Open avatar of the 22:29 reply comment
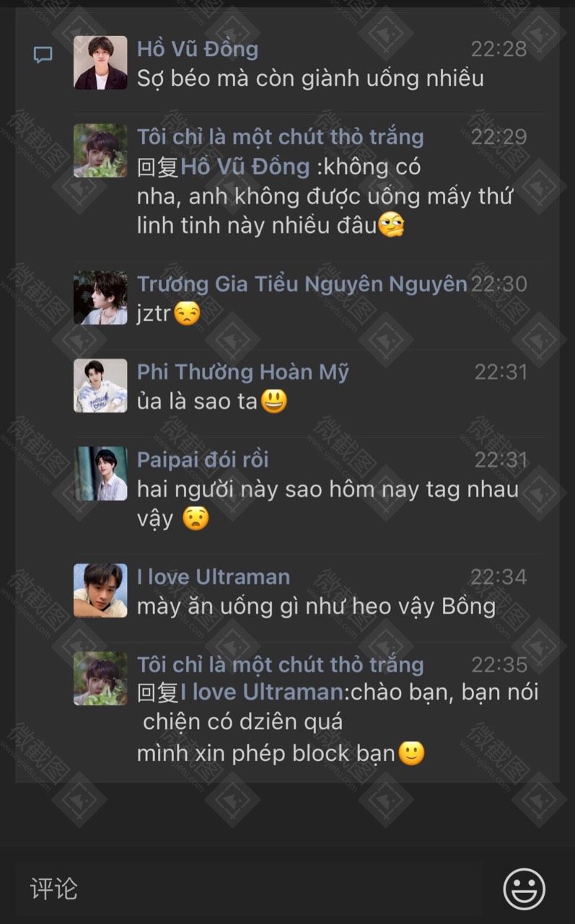Screen dimensions: 575x924 pyautogui.click(x=100, y=150)
